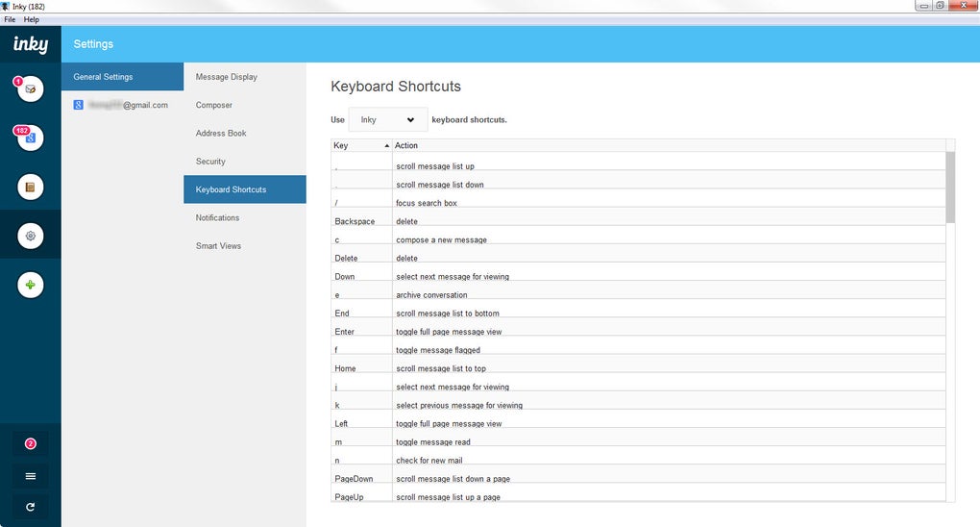The image size is (980, 527).
Task: Open the File menu
Action: pos(10,19)
